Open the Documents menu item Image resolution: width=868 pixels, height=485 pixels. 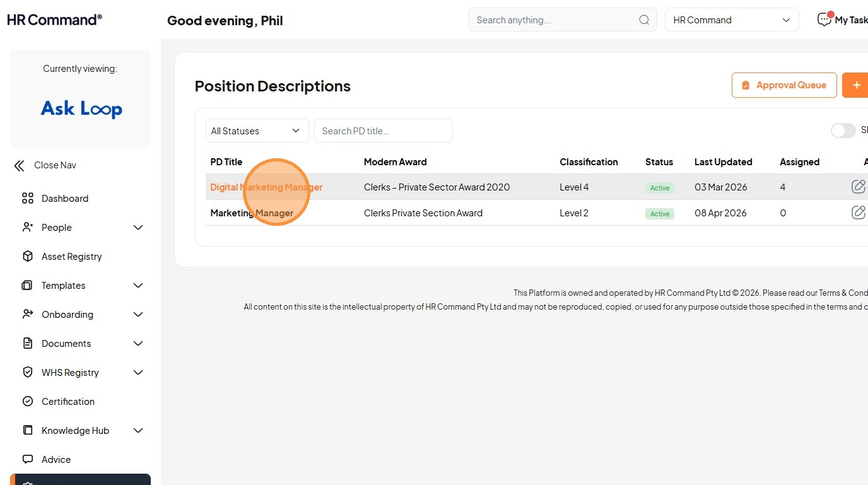pos(66,344)
